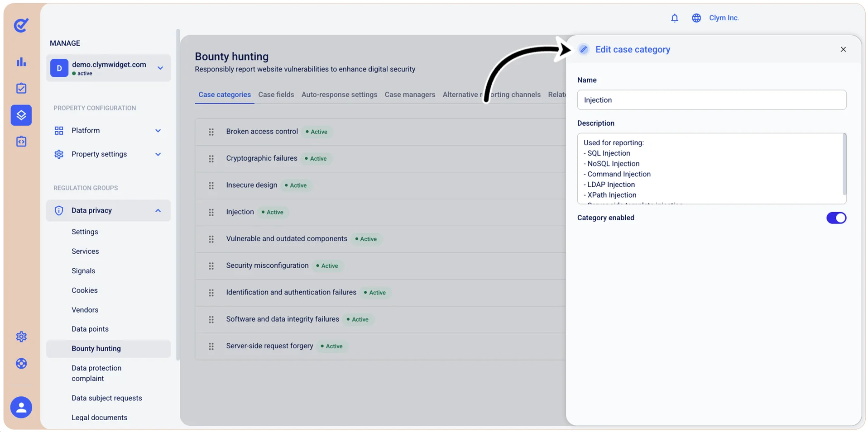Image resolution: width=868 pixels, height=432 pixels.
Task: Open the settings gear in sidebar
Action: pyautogui.click(x=21, y=337)
